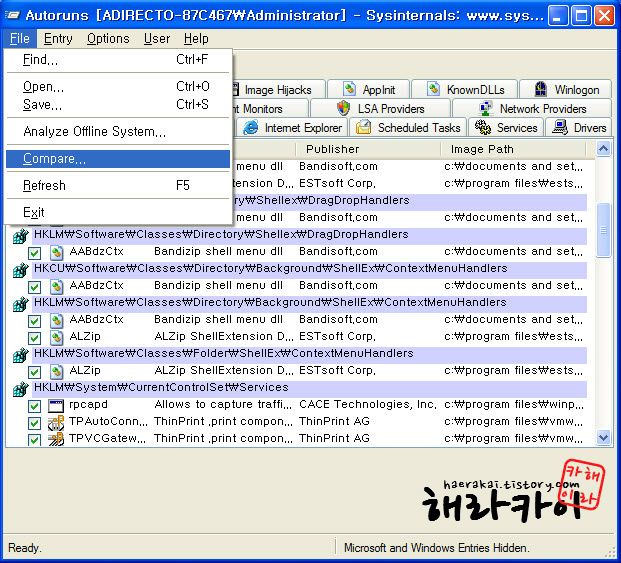Choose Find... from the File menu

click(x=118, y=60)
